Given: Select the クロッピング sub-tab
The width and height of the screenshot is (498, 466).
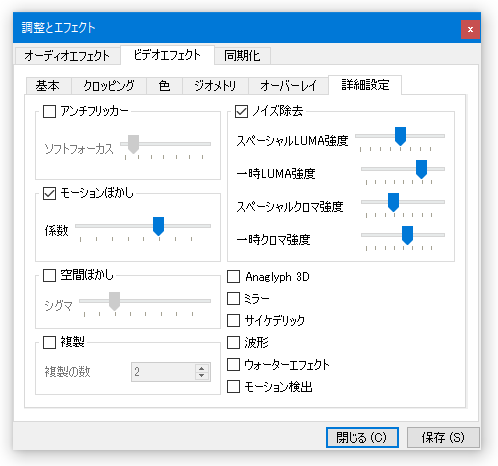Looking at the screenshot, I should (x=109, y=86).
